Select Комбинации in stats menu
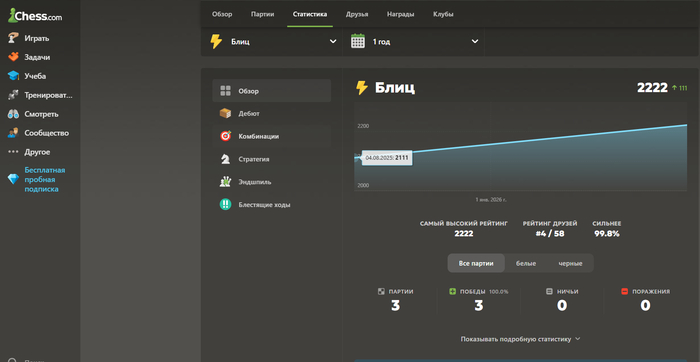The height and width of the screenshot is (362, 700). pyautogui.click(x=272, y=136)
